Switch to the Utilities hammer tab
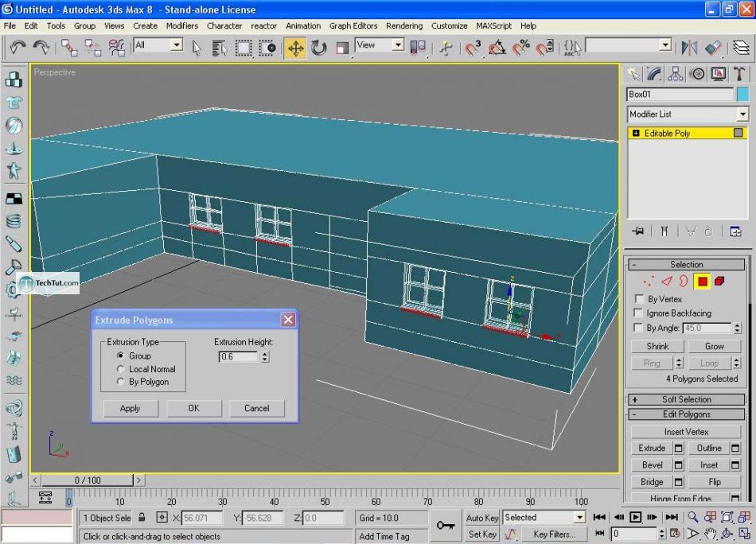756x544 pixels. click(738, 74)
